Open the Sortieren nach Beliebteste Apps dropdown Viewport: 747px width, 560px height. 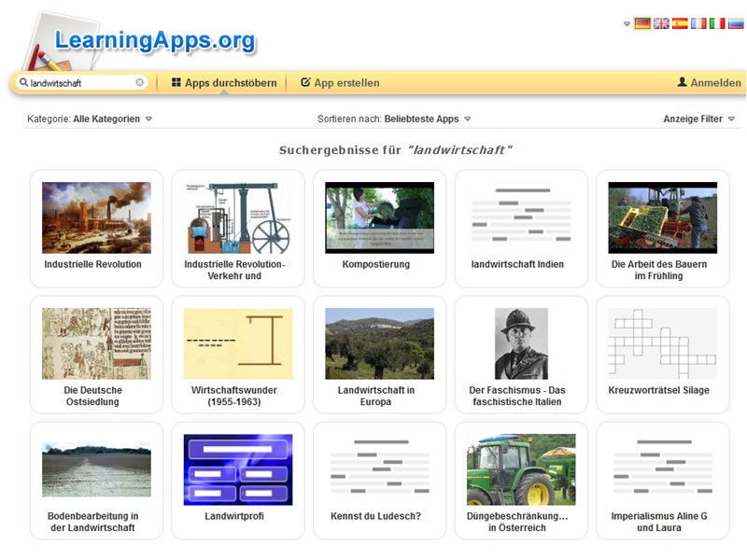[392, 119]
